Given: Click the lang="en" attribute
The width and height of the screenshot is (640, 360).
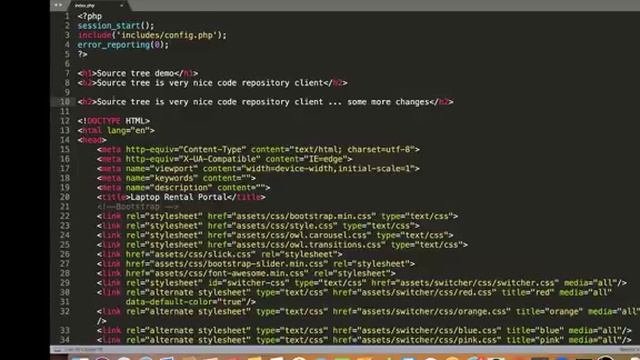Looking at the screenshot, I should click(x=128, y=130).
